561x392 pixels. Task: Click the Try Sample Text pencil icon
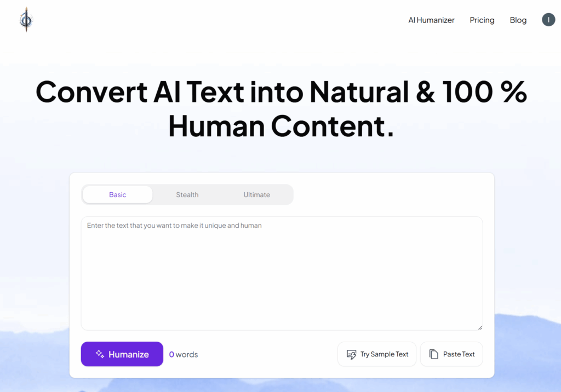pos(352,354)
